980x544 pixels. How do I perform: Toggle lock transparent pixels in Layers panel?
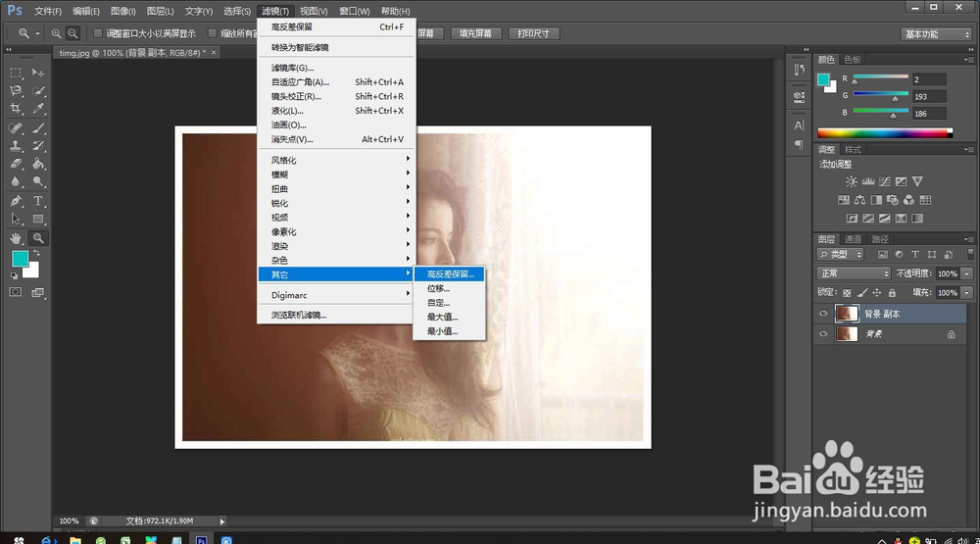(847, 293)
